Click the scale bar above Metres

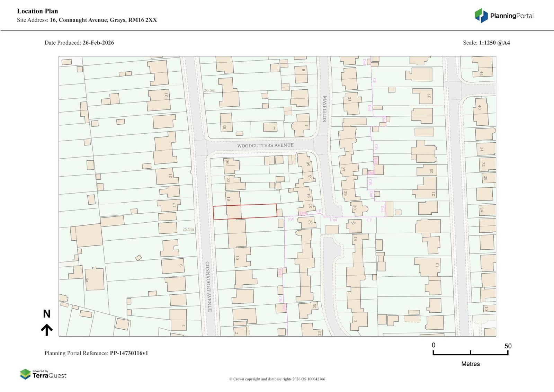click(470, 353)
